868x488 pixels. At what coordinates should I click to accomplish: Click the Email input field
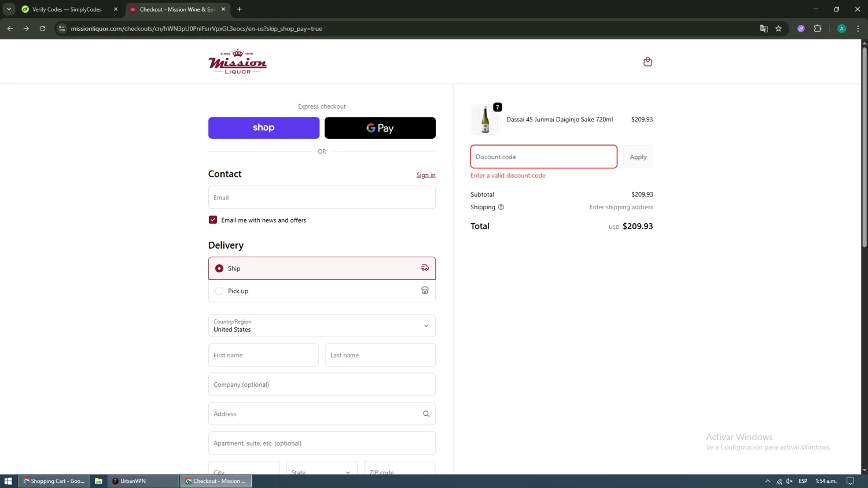(322, 197)
